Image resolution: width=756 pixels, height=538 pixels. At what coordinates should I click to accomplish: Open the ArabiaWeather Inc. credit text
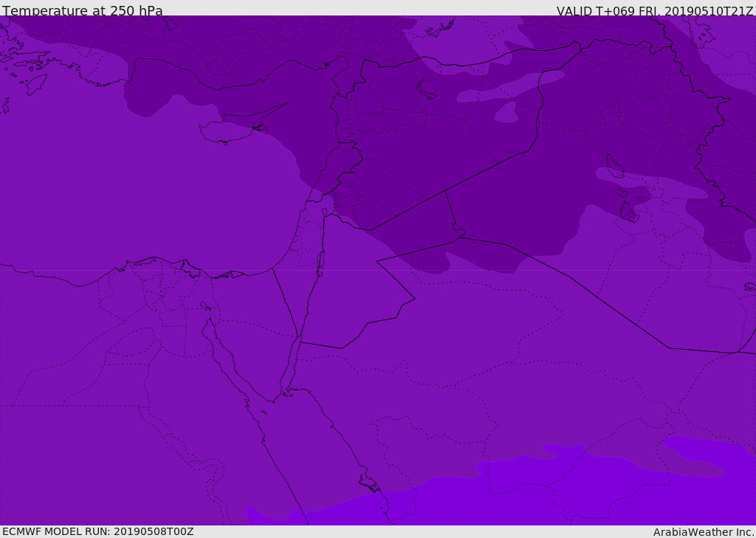point(704,532)
